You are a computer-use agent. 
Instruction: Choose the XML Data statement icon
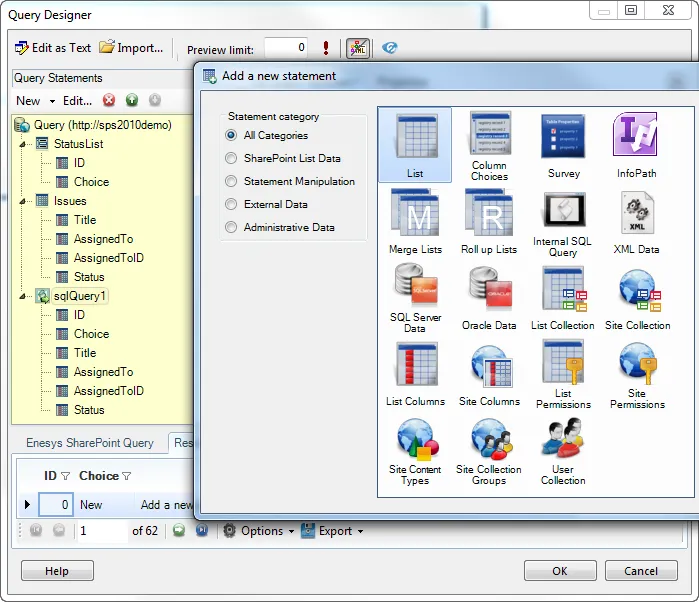click(x=637, y=212)
